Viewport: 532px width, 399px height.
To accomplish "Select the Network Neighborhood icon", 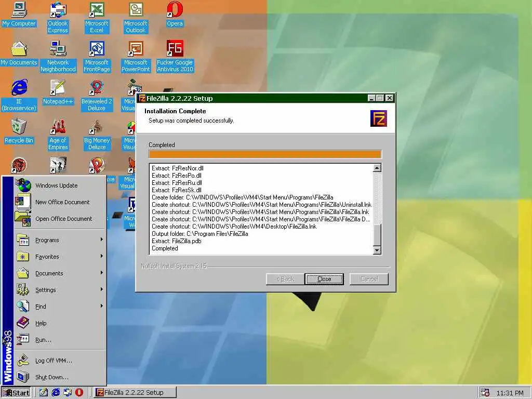I will 58,57.
